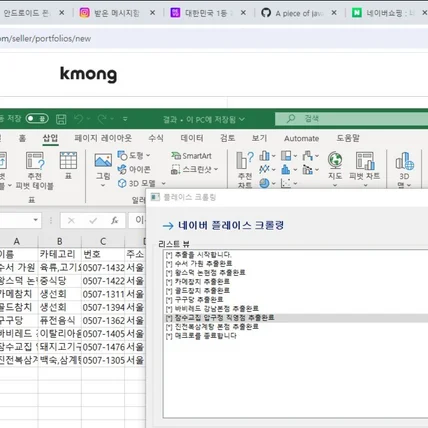Select column C header

103,241
